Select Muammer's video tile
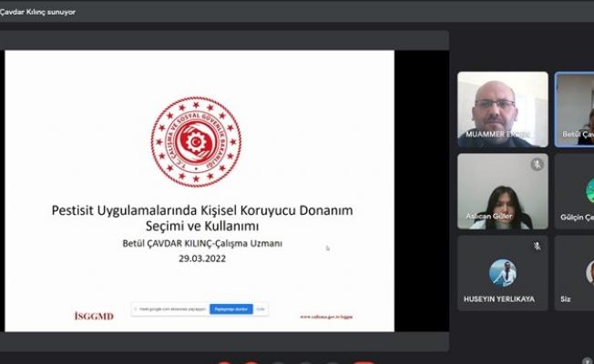This screenshot has width=594, height=364. [502, 109]
